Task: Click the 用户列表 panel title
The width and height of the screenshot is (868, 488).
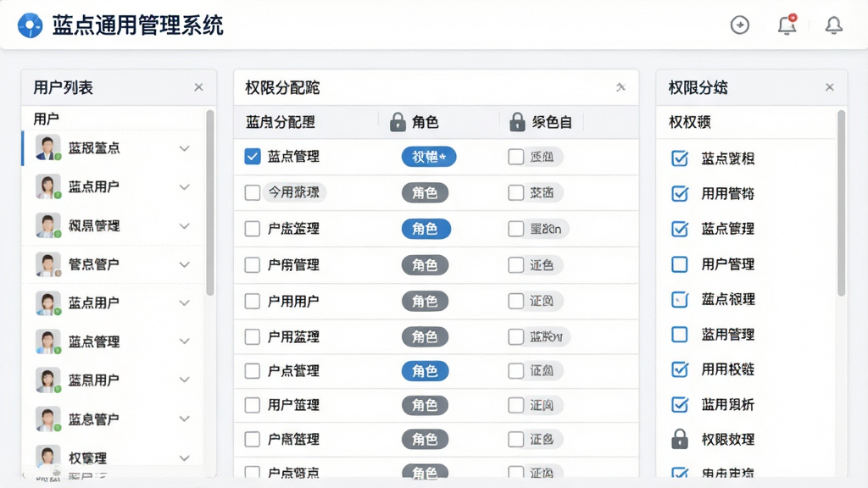Action: [63, 87]
